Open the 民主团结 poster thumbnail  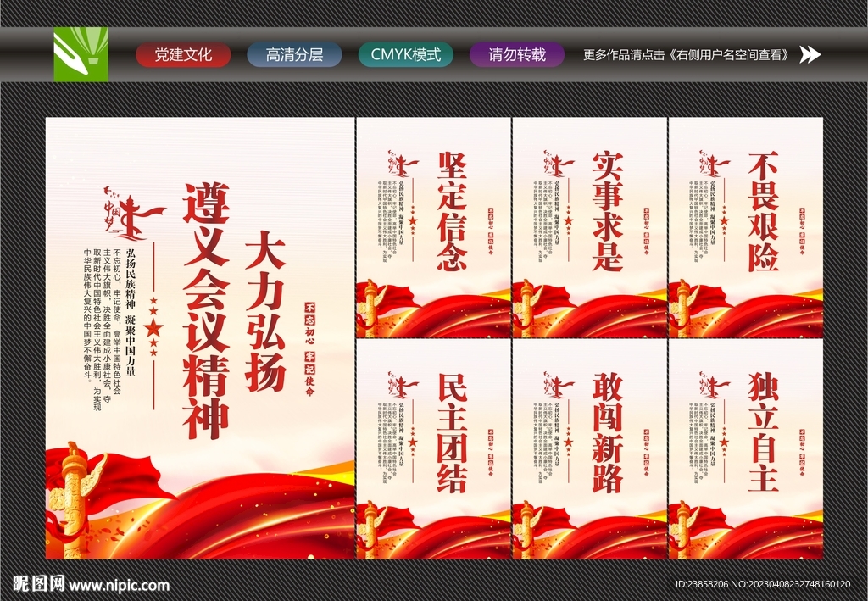click(x=433, y=448)
